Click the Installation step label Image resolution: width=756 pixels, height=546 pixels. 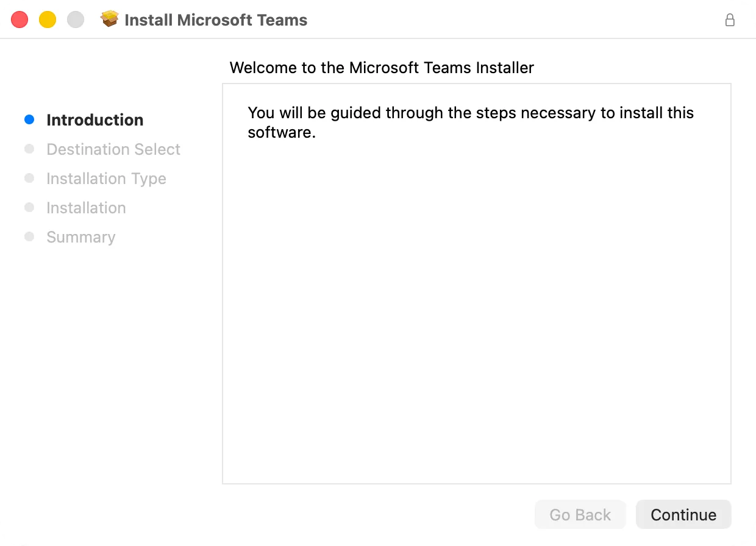86,208
